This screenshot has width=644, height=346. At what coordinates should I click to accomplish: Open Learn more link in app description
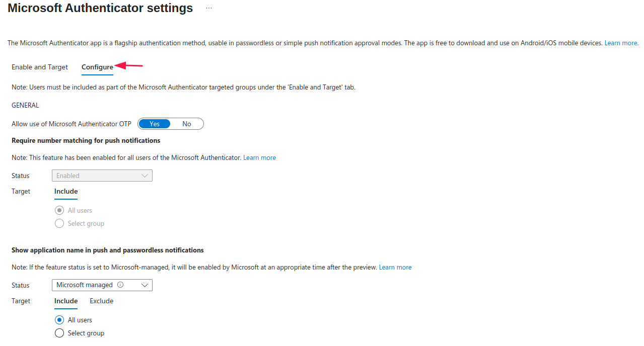[x=621, y=43]
